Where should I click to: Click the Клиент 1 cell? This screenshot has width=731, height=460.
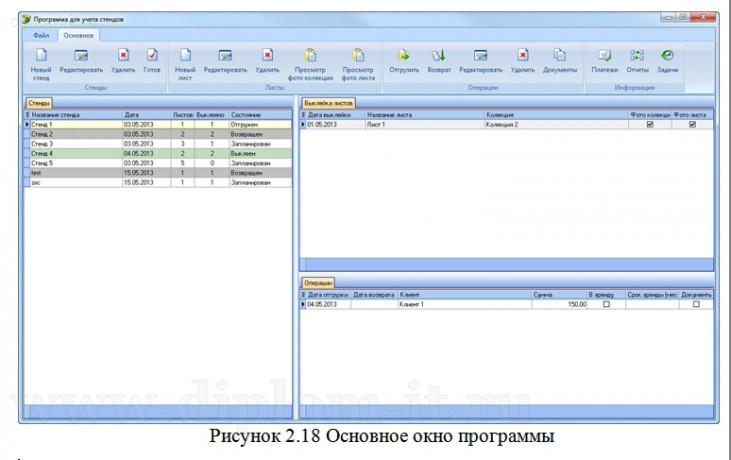(x=465, y=304)
